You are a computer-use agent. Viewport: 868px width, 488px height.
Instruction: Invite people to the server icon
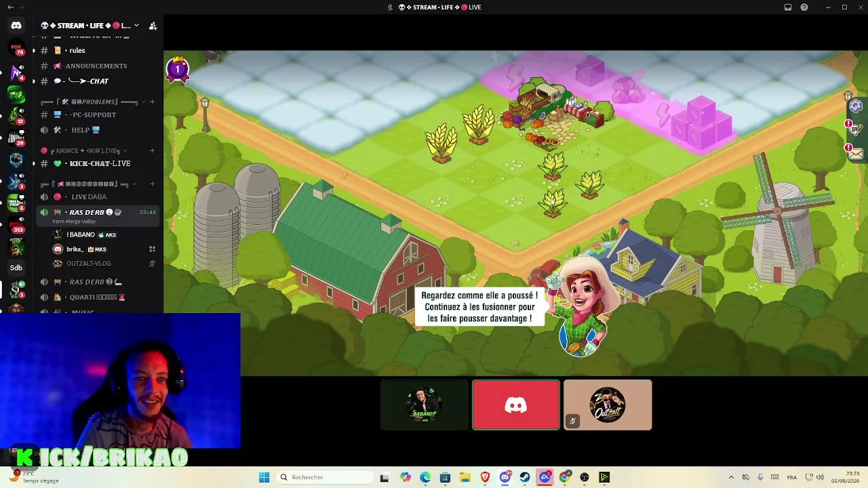(153, 26)
